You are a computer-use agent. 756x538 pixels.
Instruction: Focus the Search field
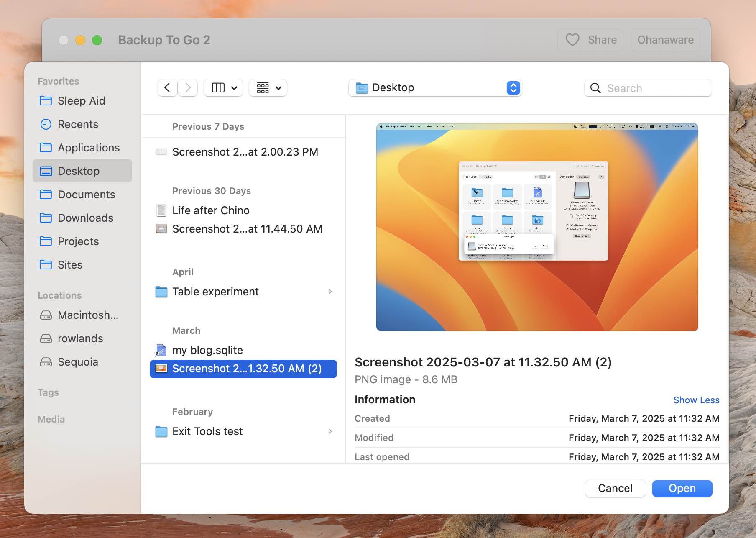[648, 88]
